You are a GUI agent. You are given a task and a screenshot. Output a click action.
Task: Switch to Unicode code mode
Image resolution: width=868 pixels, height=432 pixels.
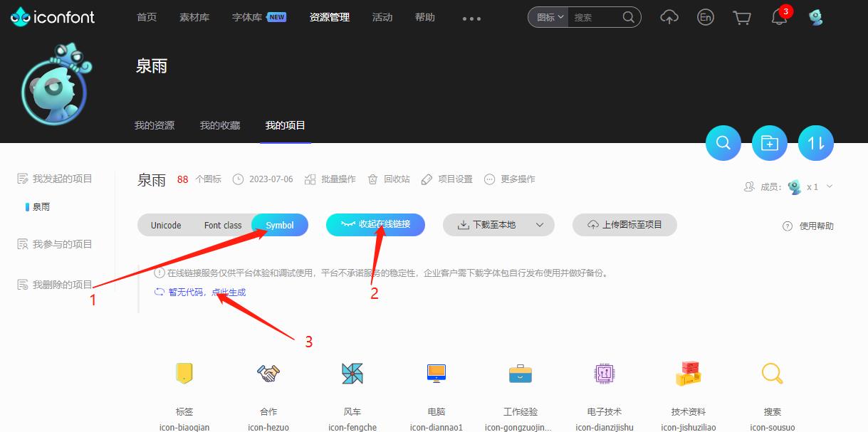point(165,225)
